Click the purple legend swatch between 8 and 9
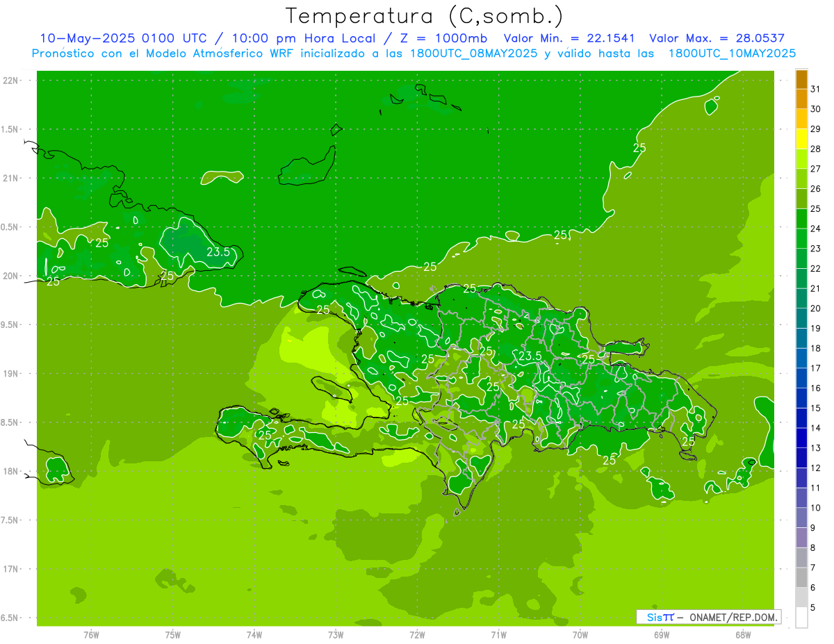Viewport: 834px width, 644px height. pos(801,538)
